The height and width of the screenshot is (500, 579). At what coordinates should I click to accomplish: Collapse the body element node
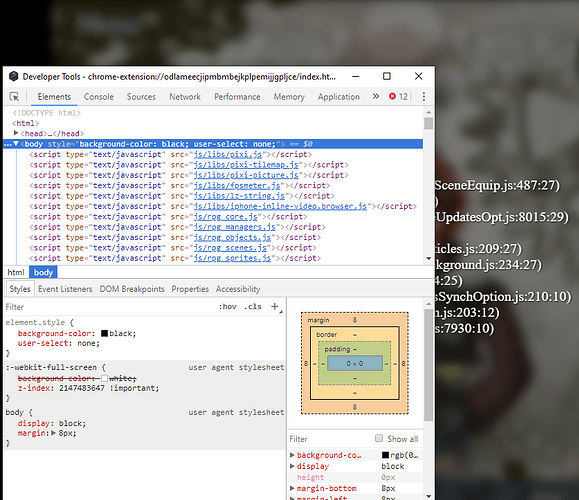click(x=16, y=144)
